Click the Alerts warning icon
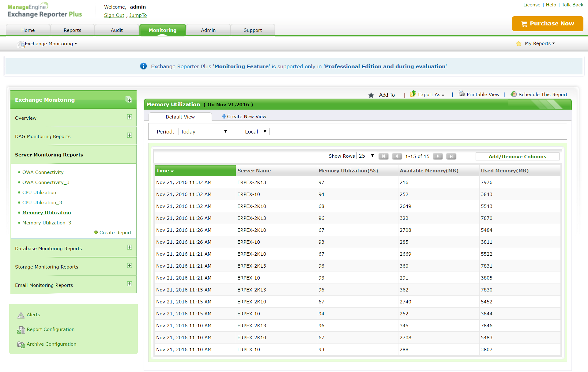Screen dimensions: 588x372 click(x=21, y=315)
